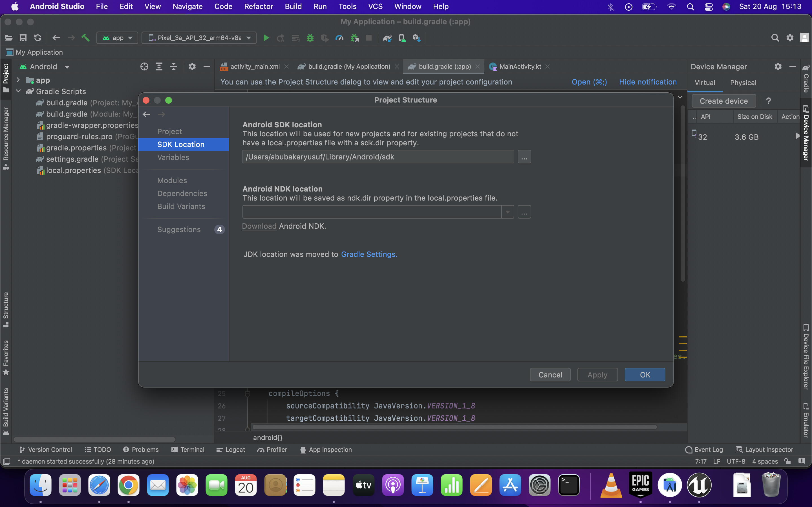Expand the app folder in project tree
Screen dimensions: 812x507
coord(18,80)
